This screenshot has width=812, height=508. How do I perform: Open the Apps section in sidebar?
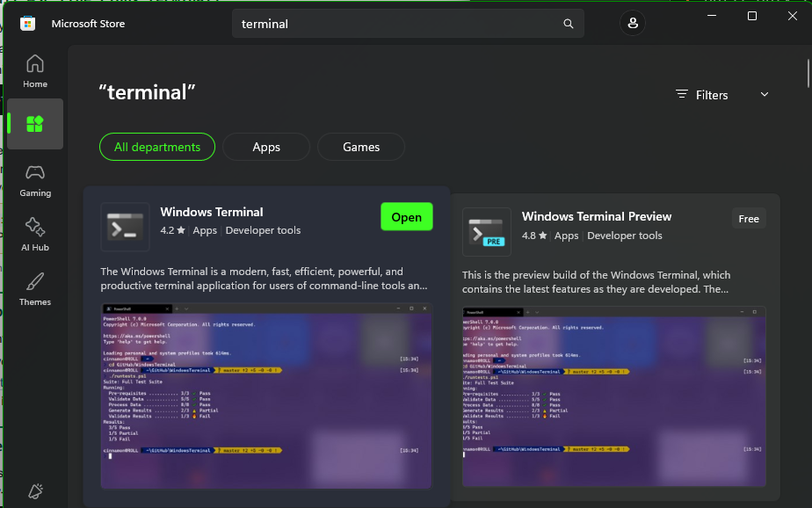click(x=35, y=124)
